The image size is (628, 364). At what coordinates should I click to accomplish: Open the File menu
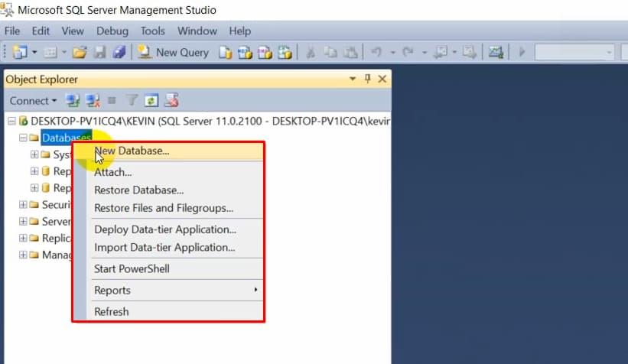12,31
